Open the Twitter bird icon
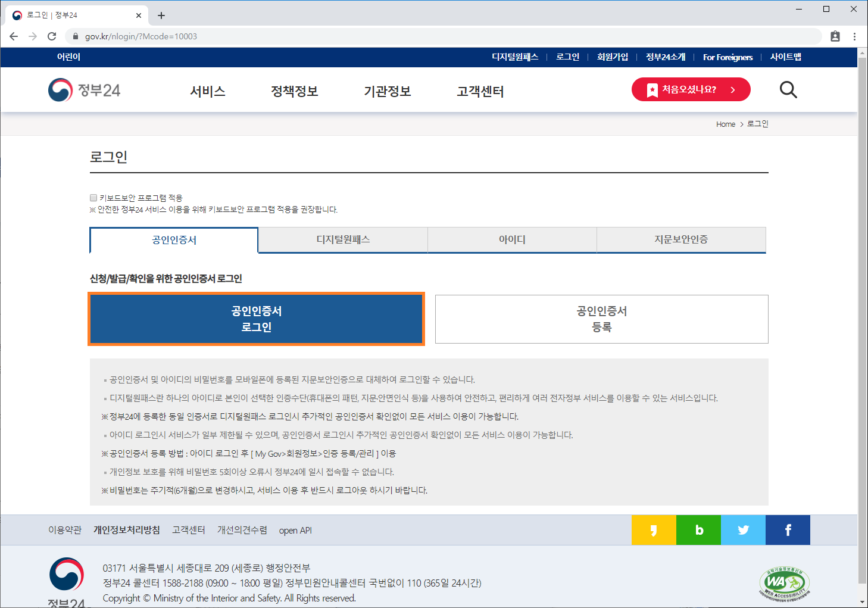The height and width of the screenshot is (608, 868). pyautogui.click(x=743, y=530)
